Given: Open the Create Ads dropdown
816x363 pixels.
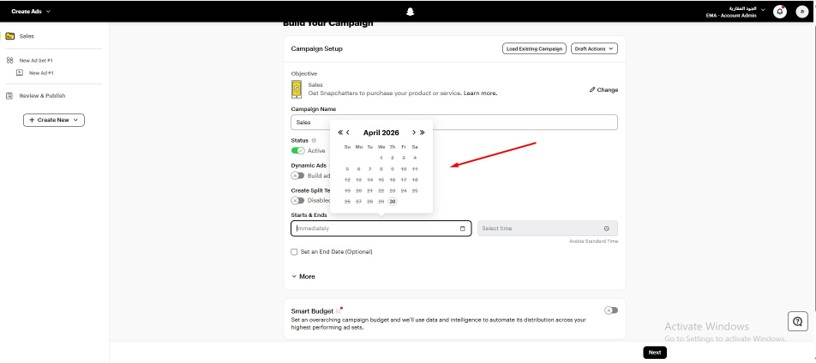Looking at the screenshot, I should coord(31,11).
